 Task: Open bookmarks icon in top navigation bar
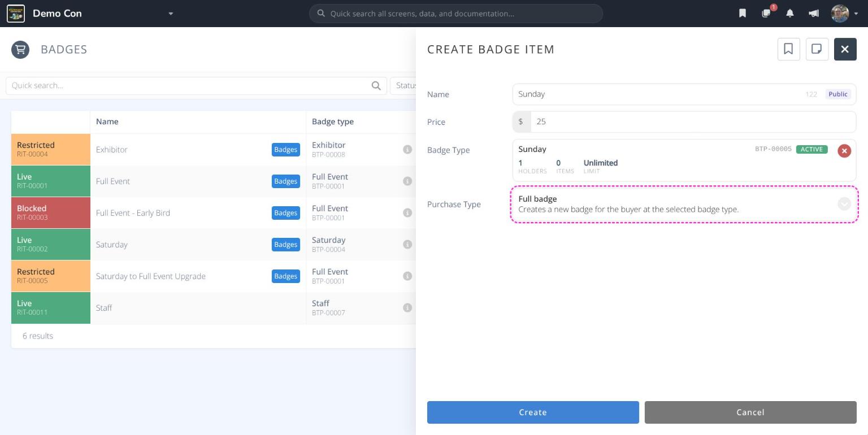pos(743,14)
